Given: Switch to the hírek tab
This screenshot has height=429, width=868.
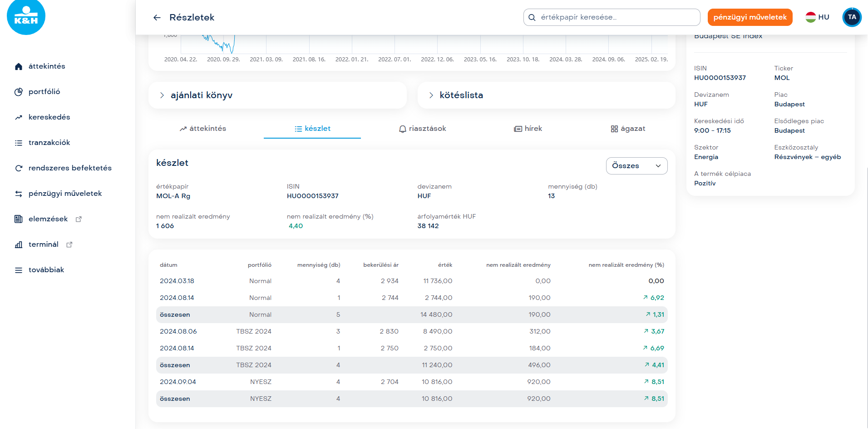Looking at the screenshot, I should (528, 129).
